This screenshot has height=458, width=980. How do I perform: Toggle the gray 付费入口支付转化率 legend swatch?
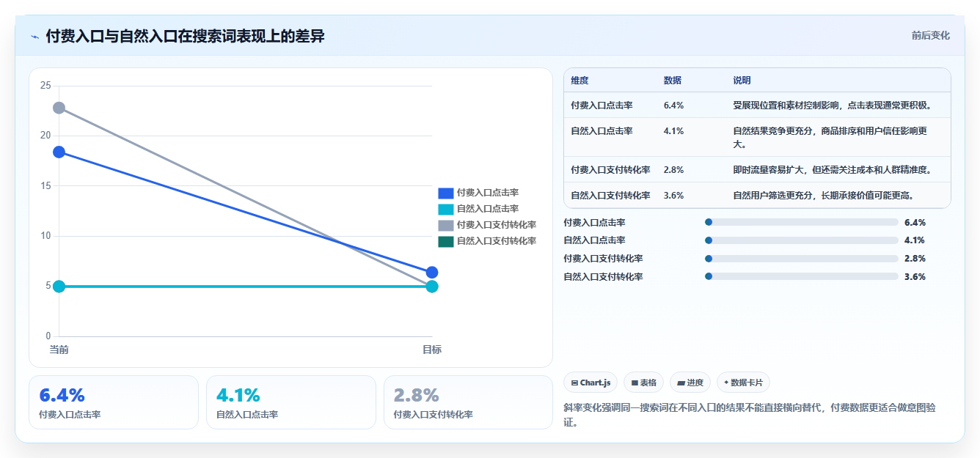point(446,225)
